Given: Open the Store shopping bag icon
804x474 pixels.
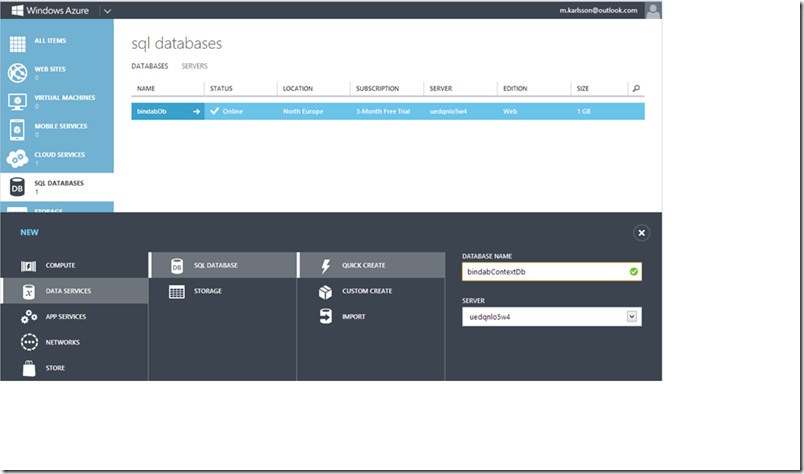Looking at the screenshot, I should click(x=29, y=368).
